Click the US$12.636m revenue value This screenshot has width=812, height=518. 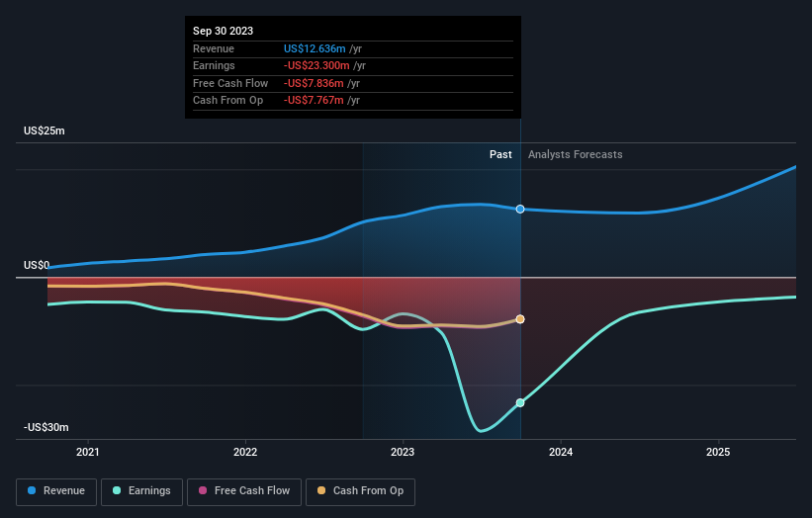[x=315, y=48]
